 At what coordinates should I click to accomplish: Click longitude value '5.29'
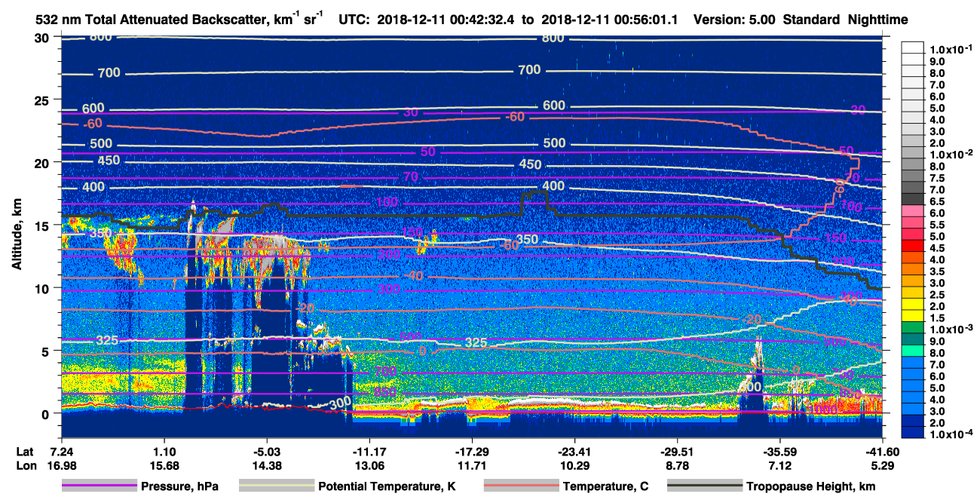883,466
